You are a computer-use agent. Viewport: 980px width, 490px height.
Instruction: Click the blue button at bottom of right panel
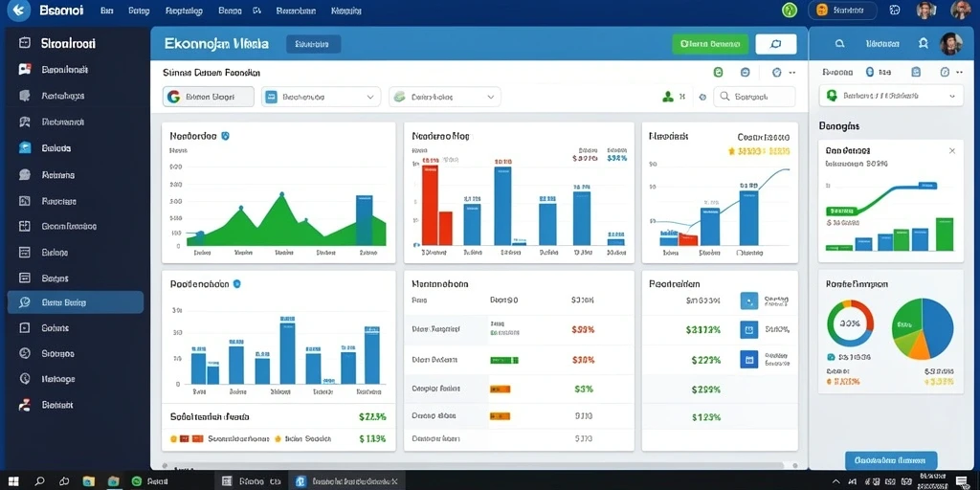(891, 460)
